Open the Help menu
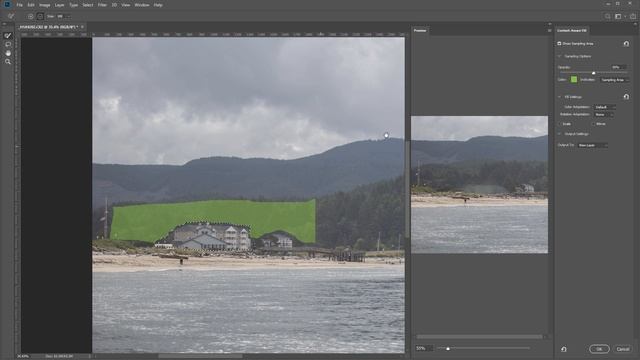The image size is (640, 360). [x=158, y=5]
